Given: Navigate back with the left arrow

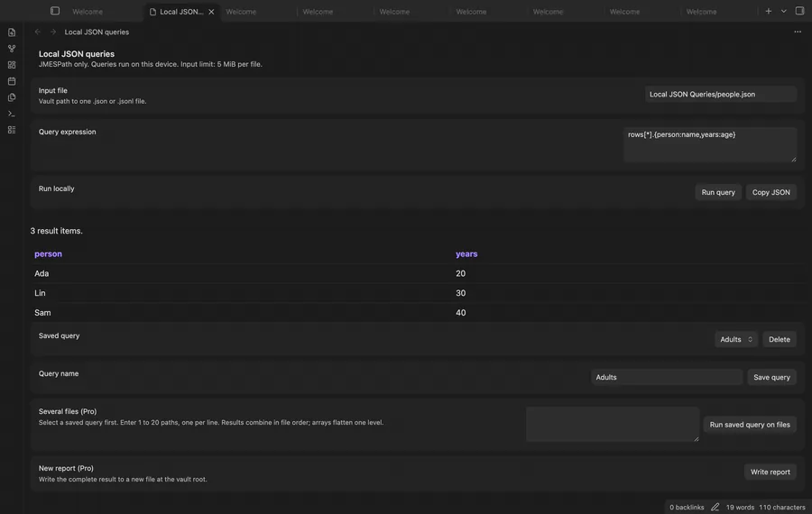Looking at the screenshot, I should (38, 32).
